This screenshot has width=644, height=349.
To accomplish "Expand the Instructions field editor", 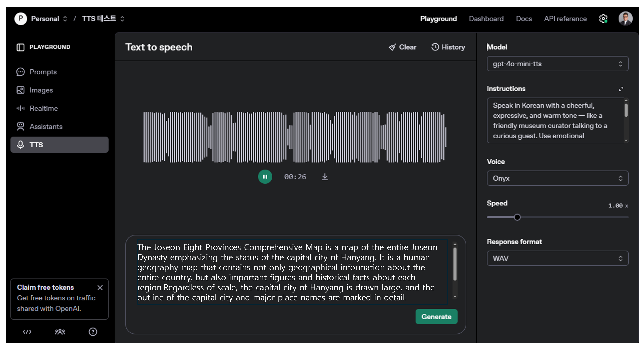I will coord(621,89).
